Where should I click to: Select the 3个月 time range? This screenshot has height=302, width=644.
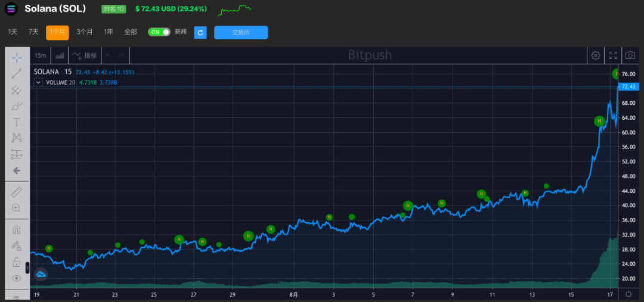(x=85, y=32)
